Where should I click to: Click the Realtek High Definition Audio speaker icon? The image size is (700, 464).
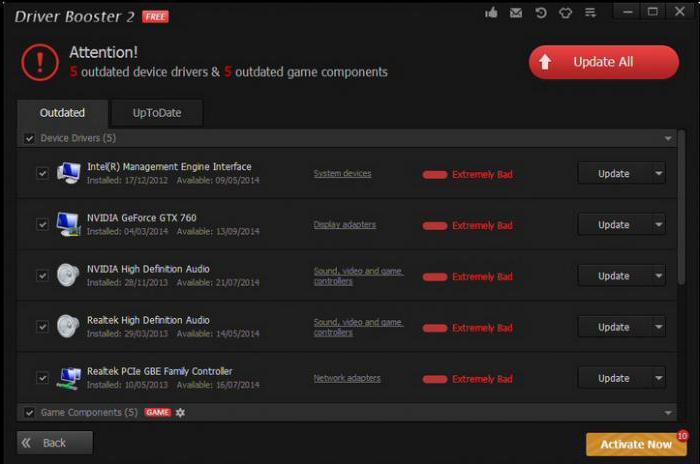tap(68, 326)
